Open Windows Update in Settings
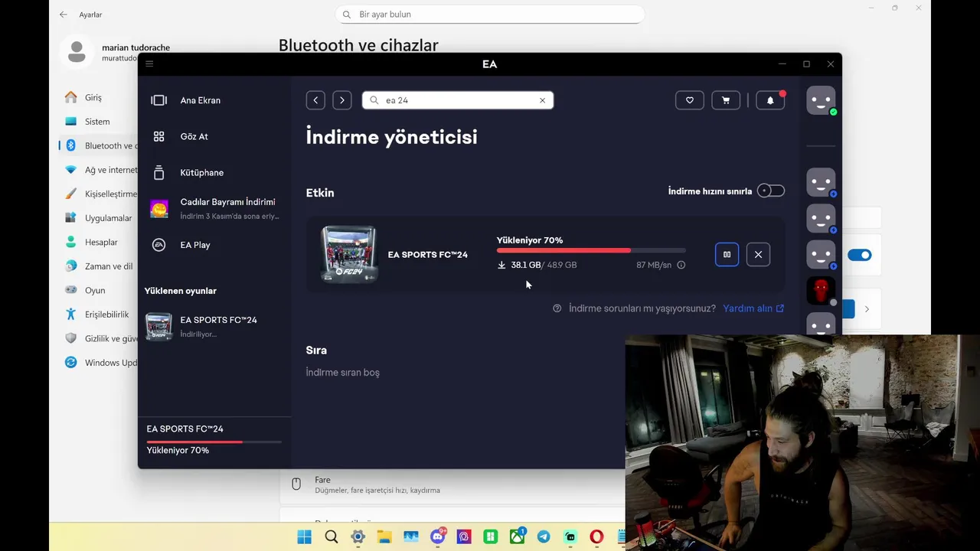Image resolution: width=980 pixels, height=551 pixels. [100, 363]
